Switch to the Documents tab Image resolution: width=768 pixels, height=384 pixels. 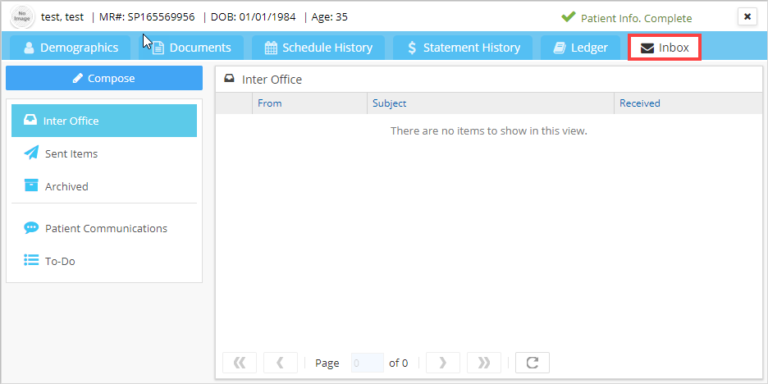coord(191,48)
